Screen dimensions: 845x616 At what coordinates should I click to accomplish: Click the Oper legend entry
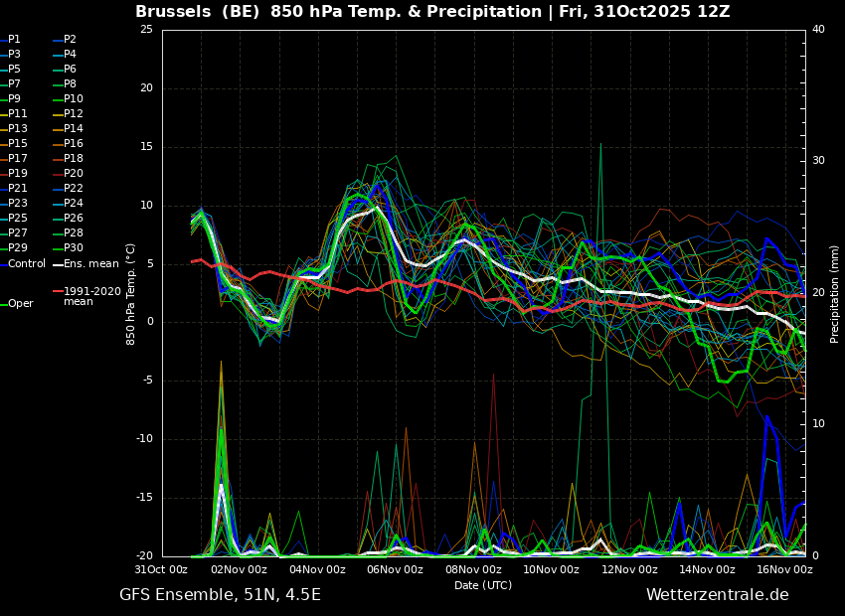click(18, 304)
